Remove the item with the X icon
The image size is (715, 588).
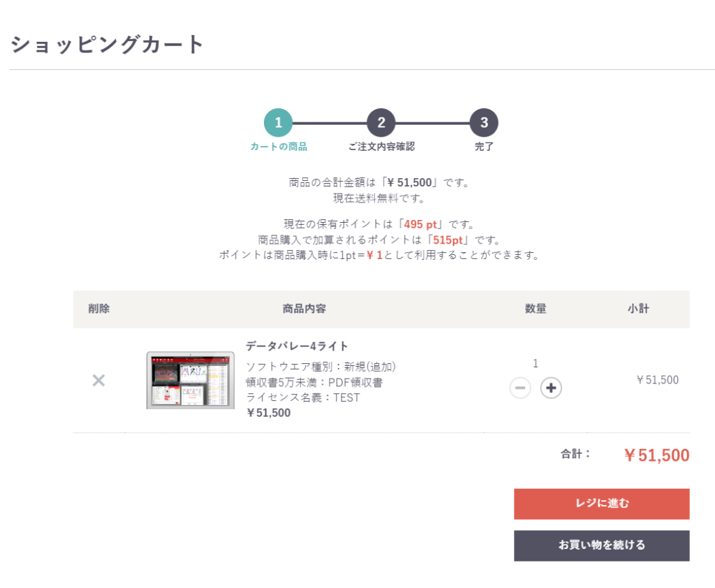pos(98,381)
